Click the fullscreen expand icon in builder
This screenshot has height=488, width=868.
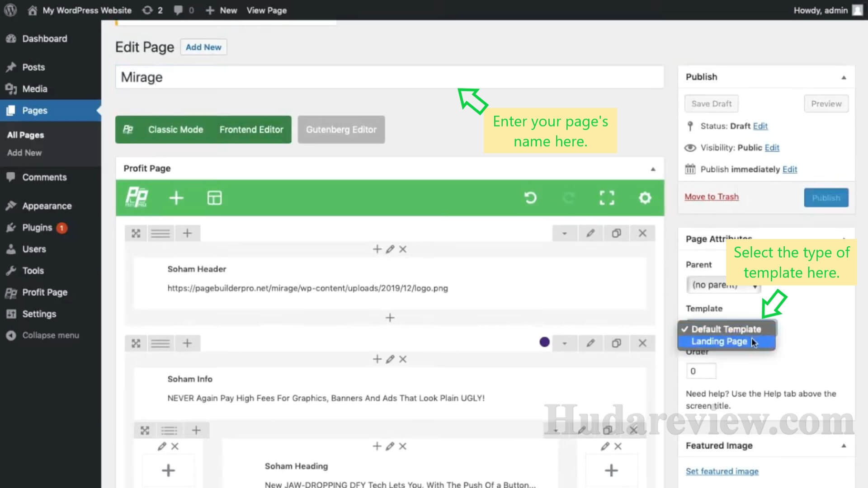(x=607, y=198)
